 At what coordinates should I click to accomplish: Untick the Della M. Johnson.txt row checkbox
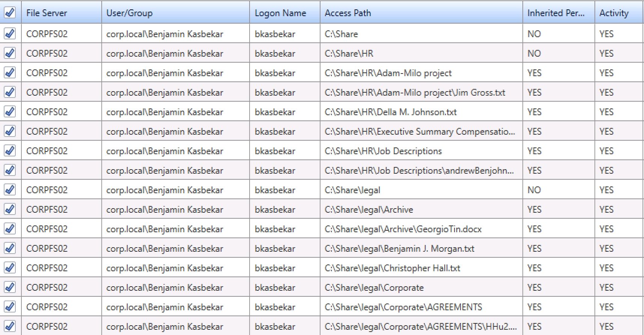(10, 112)
